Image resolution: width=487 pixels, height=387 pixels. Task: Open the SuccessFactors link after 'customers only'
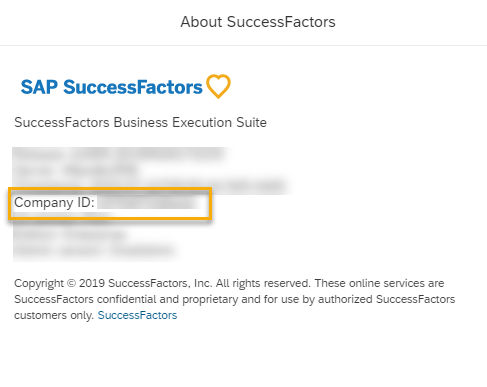pos(137,315)
